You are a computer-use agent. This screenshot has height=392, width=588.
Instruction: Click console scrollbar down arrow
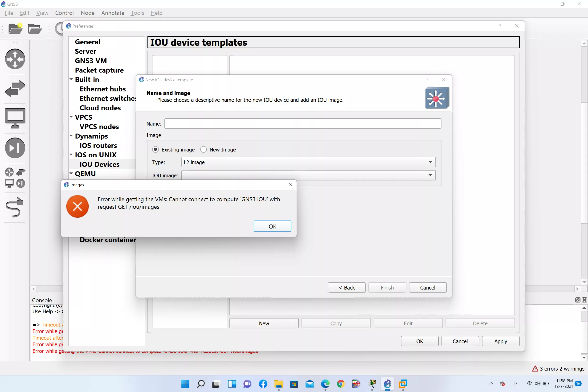click(x=584, y=358)
